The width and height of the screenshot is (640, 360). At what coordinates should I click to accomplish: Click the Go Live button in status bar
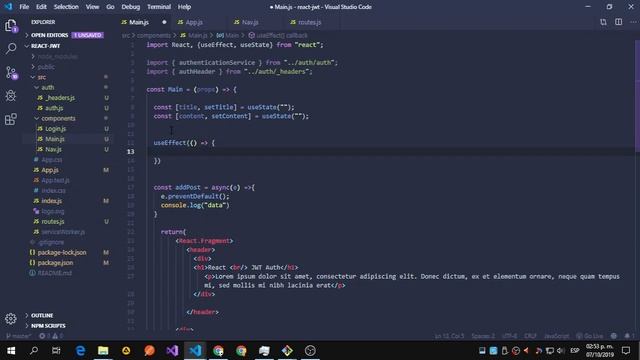[589, 336]
